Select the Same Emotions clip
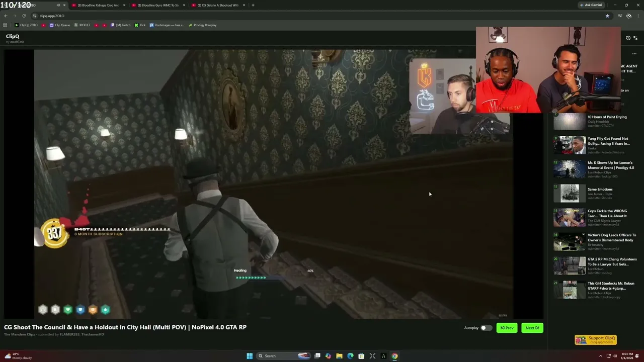Image resolution: width=644 pixels, height=362 pixels. [x=595, y=194]
